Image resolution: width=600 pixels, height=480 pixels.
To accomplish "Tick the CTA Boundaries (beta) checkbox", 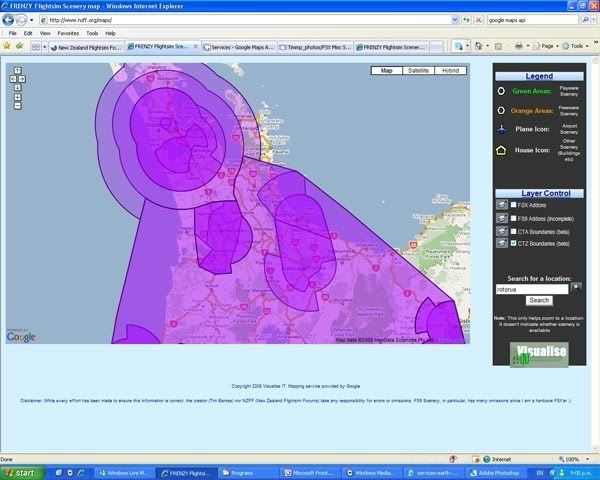I will pyautogui.click(x=514, y=230).
